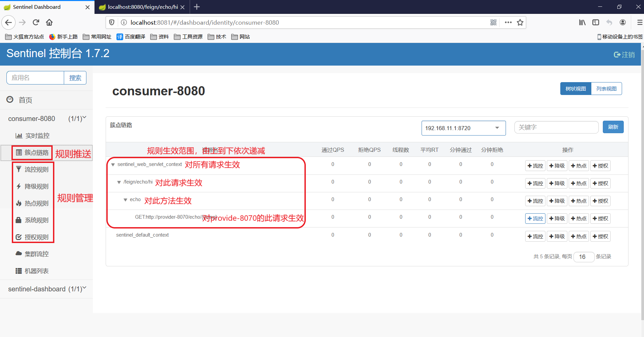Expand the sentinel-dashboard app menu

(x=47, y=289)
